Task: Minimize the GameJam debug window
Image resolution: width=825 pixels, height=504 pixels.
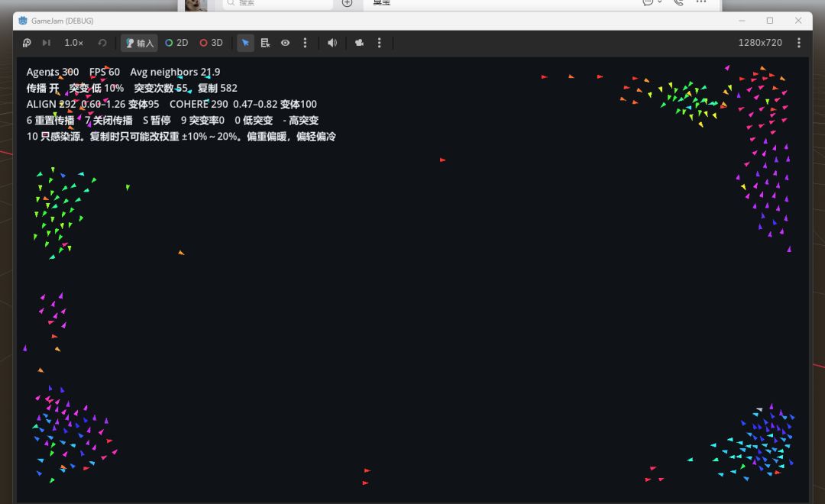Action: [742, 21]
